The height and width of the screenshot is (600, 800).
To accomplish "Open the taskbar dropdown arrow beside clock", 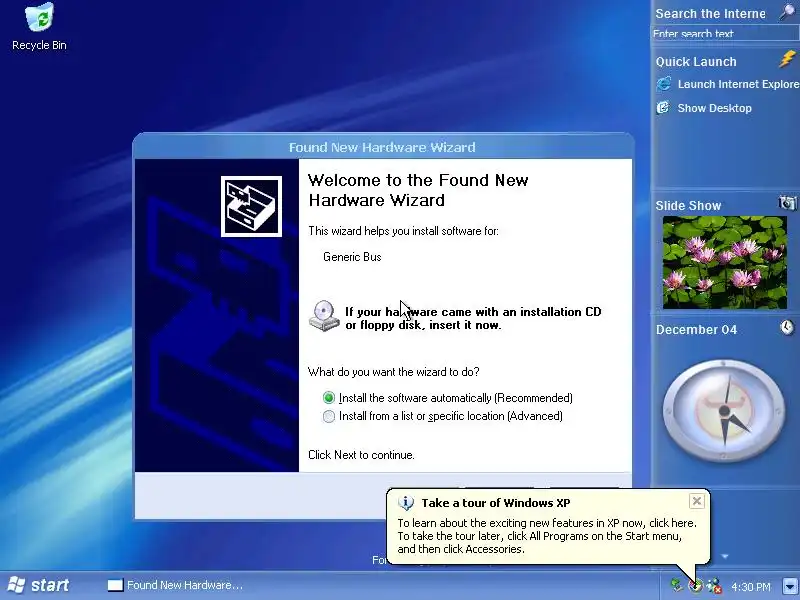I will coord(790,585).
